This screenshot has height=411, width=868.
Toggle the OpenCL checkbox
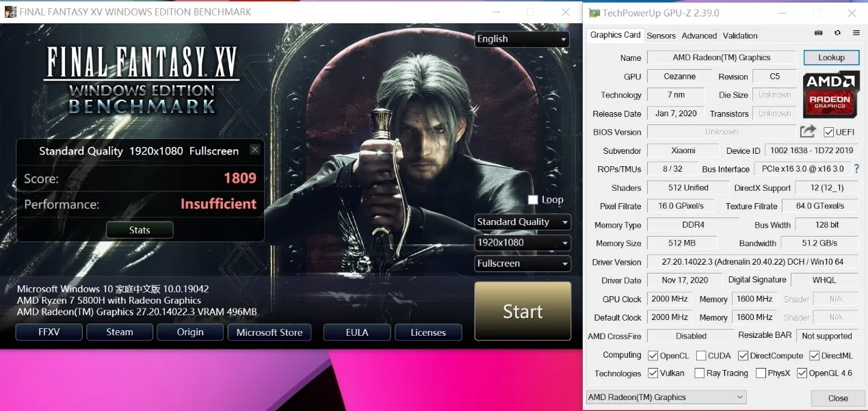(x=653, y=356)
